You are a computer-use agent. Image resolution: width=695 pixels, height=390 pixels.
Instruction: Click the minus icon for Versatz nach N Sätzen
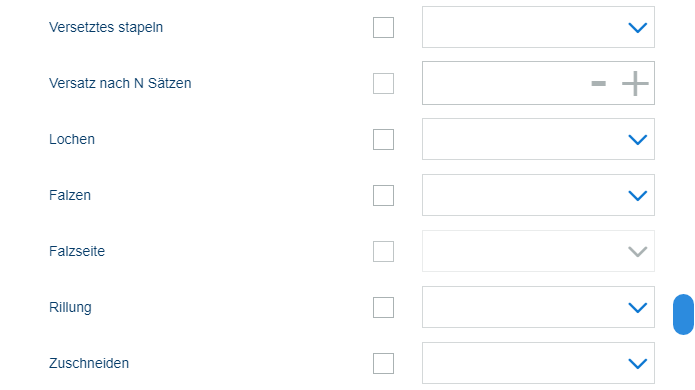598,83
